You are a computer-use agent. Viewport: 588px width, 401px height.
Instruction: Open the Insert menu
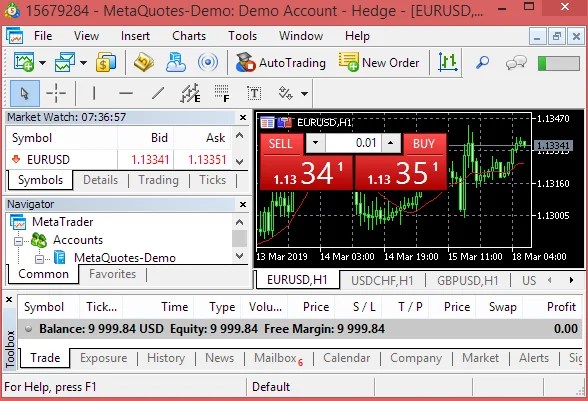point(135,36)
